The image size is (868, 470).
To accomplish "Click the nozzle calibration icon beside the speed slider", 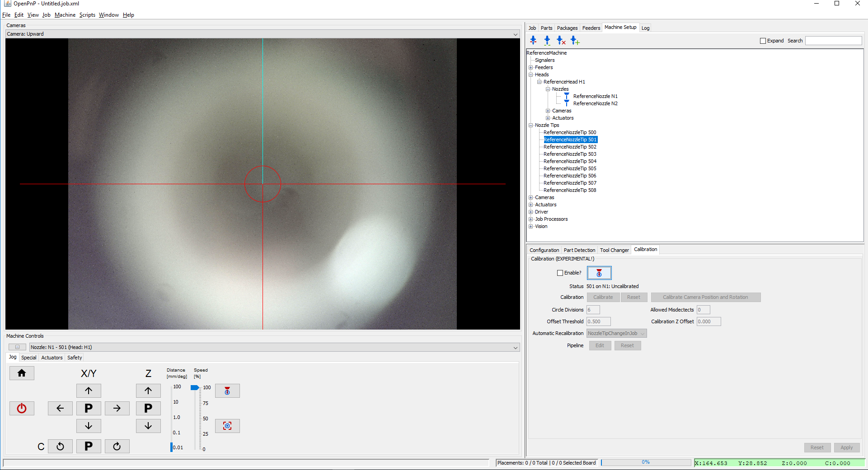I will click(x=227, y=391).
